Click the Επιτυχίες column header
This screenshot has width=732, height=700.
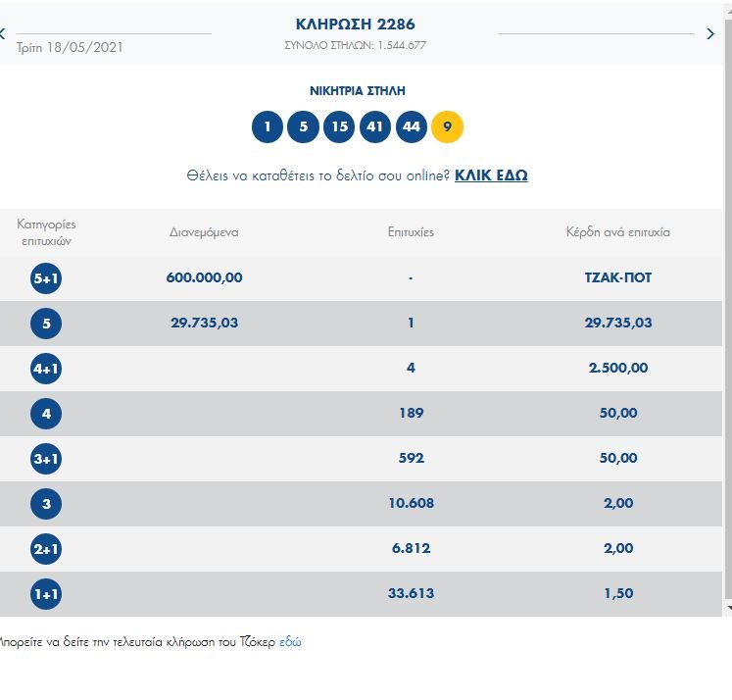tap(411, 232)
